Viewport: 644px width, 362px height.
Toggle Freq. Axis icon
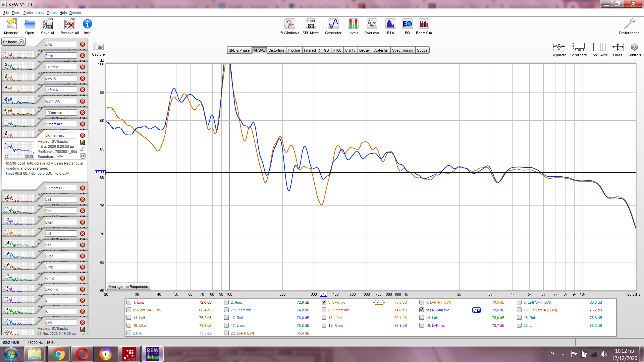click(x=599, y=50)
